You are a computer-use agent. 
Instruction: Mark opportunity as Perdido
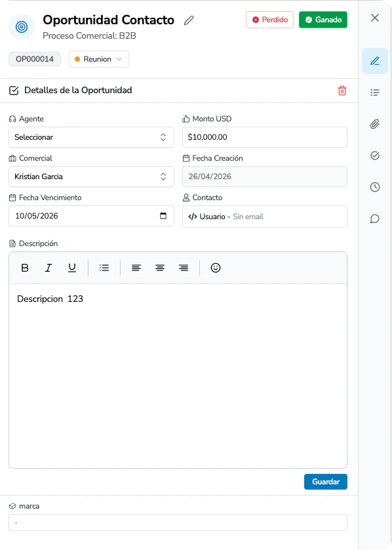click(x=269, y=20)
